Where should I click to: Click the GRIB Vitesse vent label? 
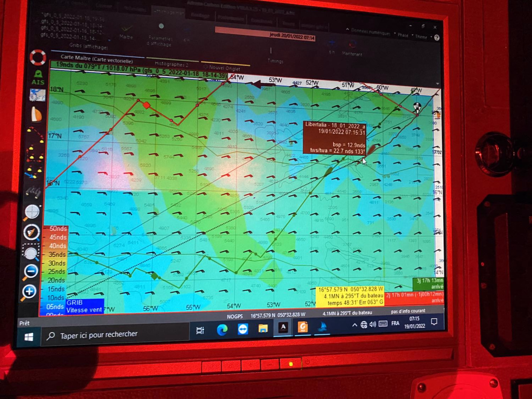pos(85,306)
